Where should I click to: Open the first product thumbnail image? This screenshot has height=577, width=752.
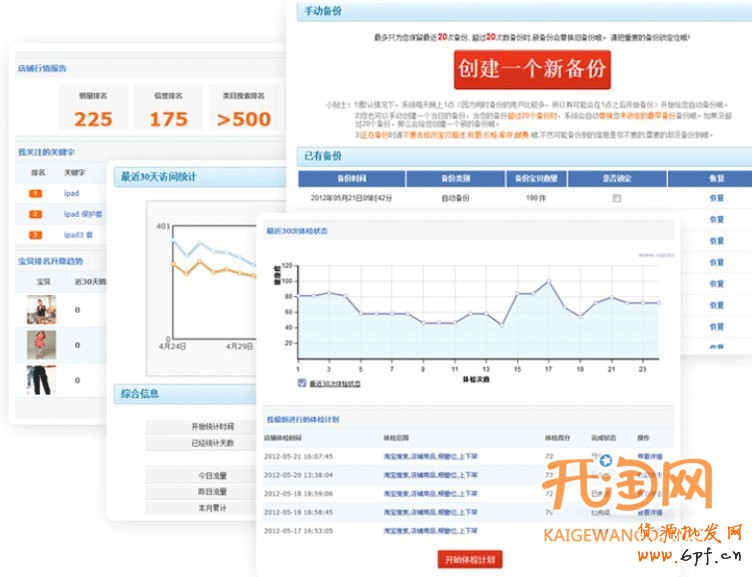click(41, 310)
